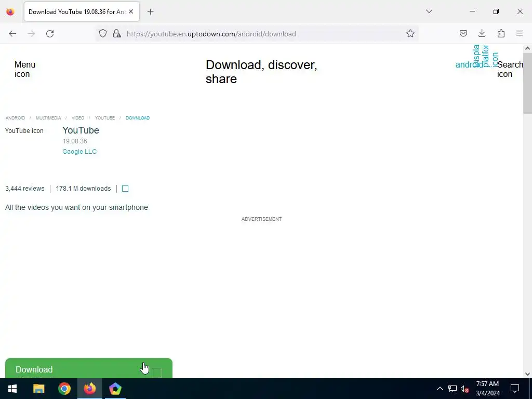Screen dimensions: 532x399
Task: Click the 3,444 reviews text
Action: click(25, 189)
